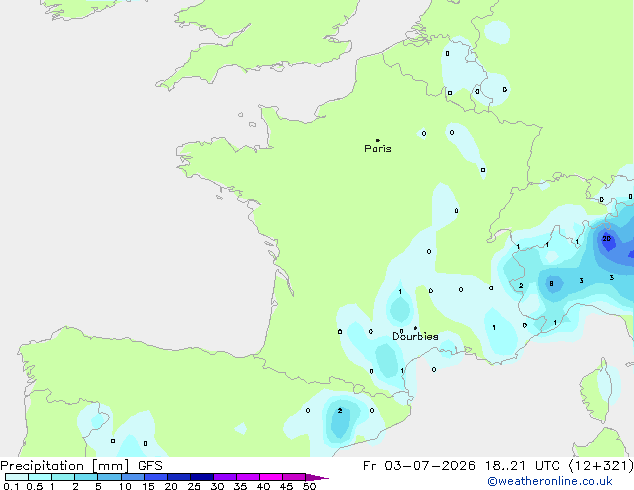
Task: Click the "(12+321)" forecast run text
Action: tap(601, 466)
